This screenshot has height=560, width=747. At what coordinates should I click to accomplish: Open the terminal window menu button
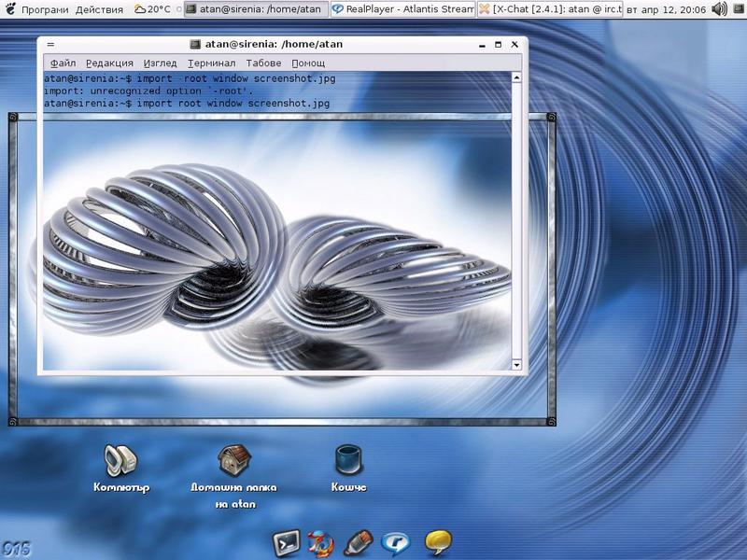pos(49,44)
